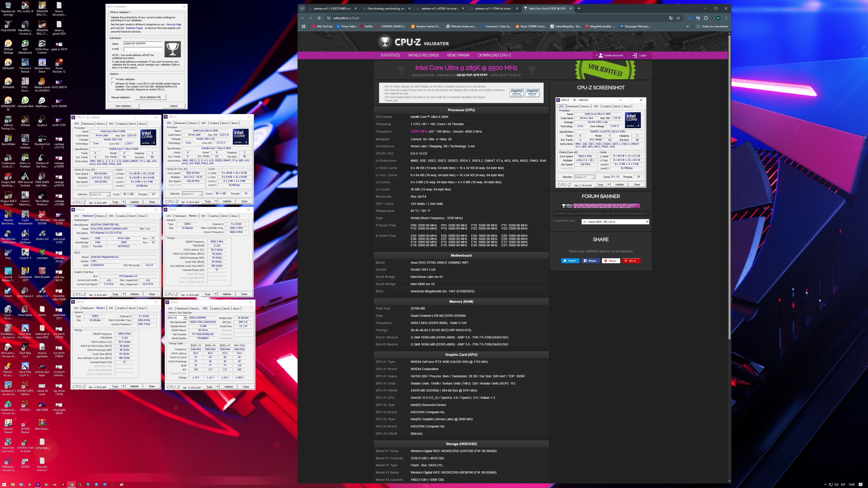Click the View Statistics button
Image resolution: width=868 pixels, height=488 pixels.
[123, 106]
